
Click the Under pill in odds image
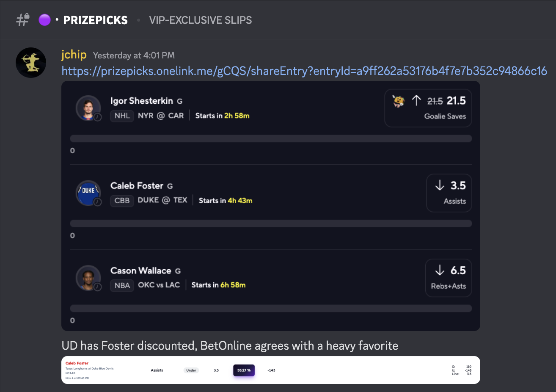[191, 370]
